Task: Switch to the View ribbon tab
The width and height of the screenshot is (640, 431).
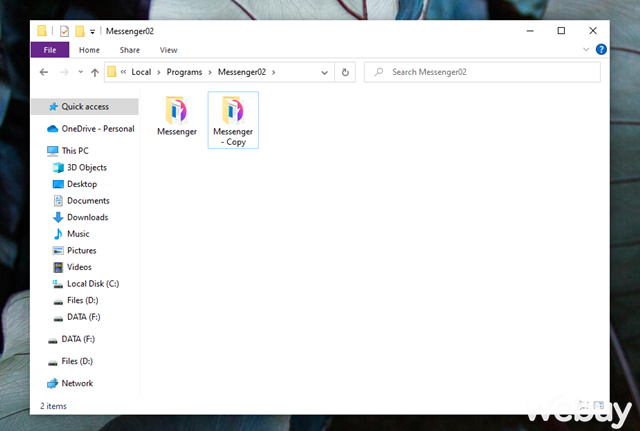Action: (x=168, y=50)
